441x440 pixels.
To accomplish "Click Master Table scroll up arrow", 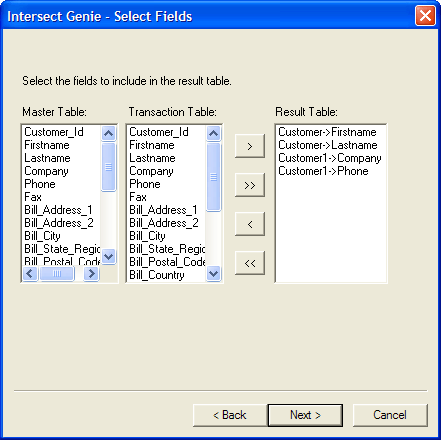I will pos(109,133).
